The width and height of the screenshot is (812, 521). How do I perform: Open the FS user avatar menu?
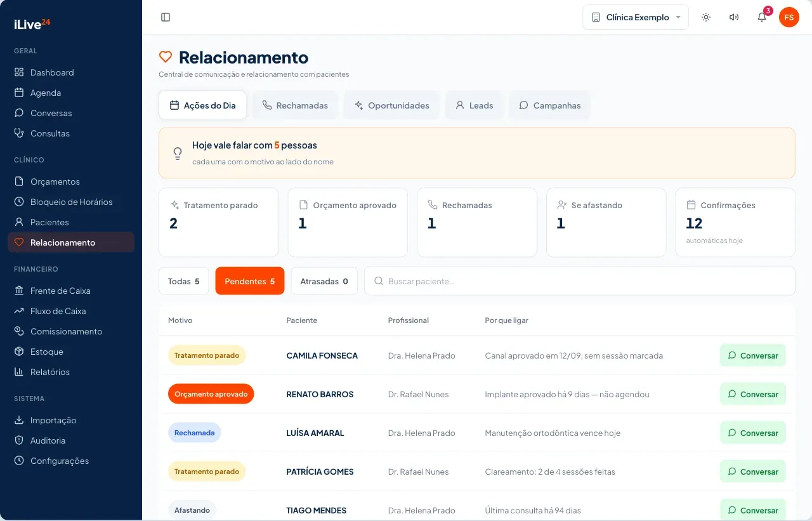click(789, 17)
